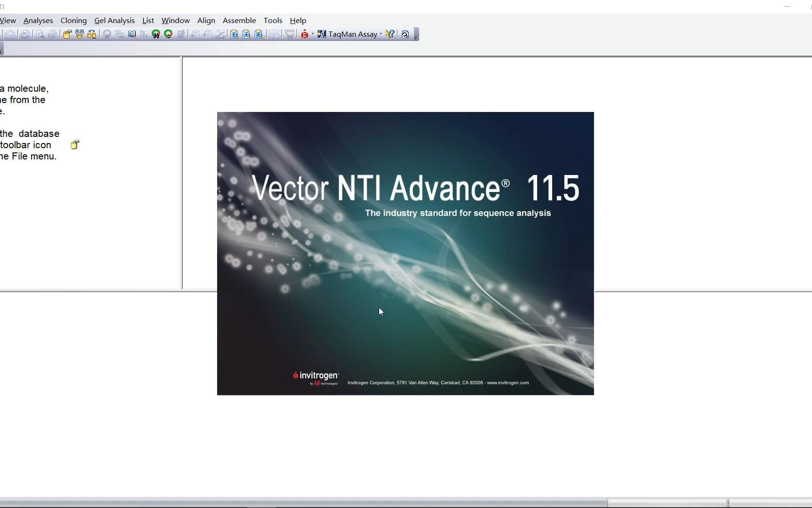Viewport: 812px width, 508px height.
Task: Expand the TaqMan Assay dropdown arrow
Action: point(381,34)
